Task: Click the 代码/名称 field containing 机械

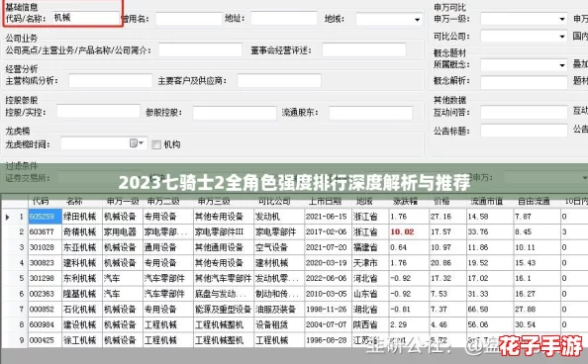Action: (85, 18)
